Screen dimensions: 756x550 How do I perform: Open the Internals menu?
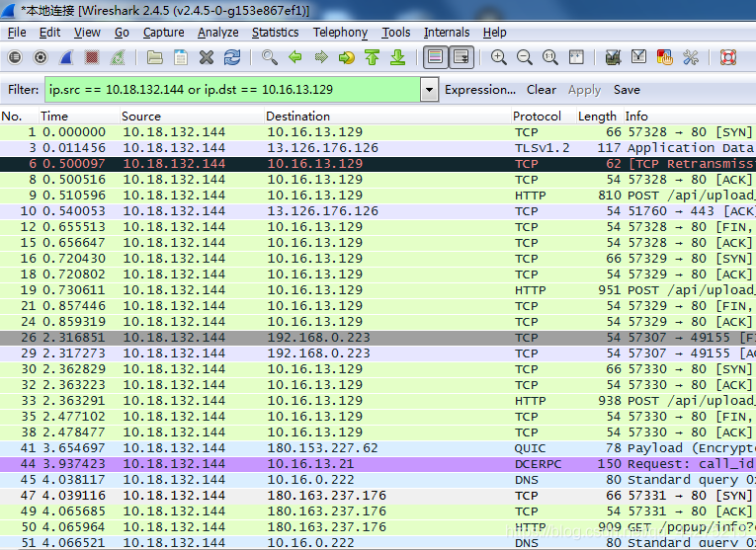(447, 33)
